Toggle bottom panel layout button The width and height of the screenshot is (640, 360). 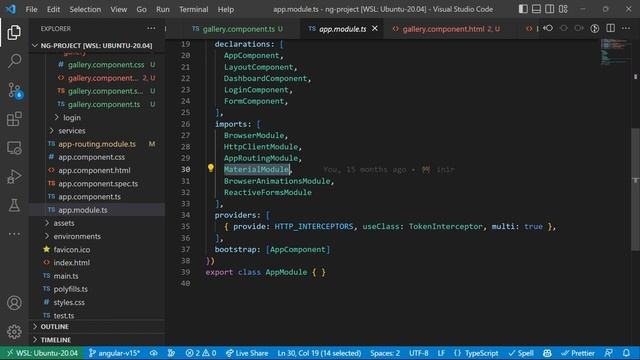click(536, 9)
